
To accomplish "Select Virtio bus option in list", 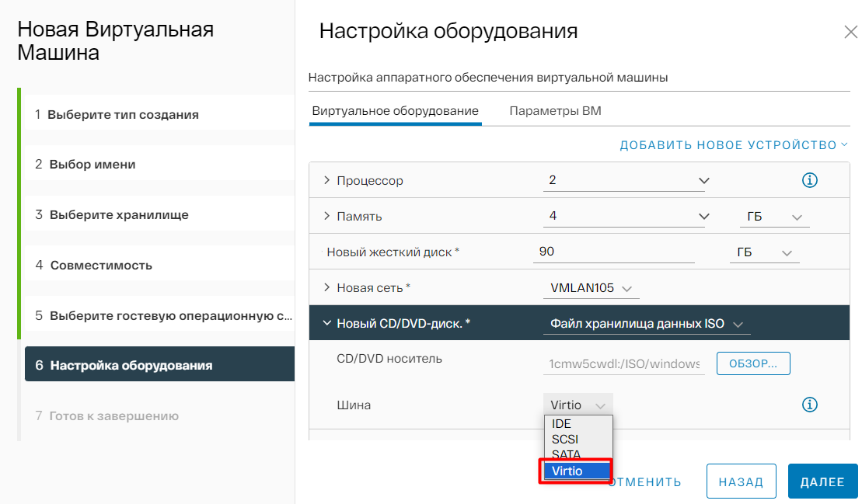I will click(x=577, y=471).
